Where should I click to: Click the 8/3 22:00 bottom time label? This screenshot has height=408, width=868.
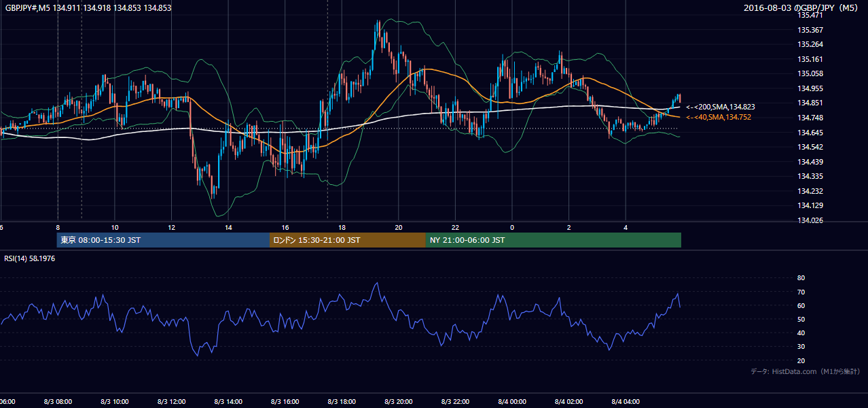tap(455, 402)
